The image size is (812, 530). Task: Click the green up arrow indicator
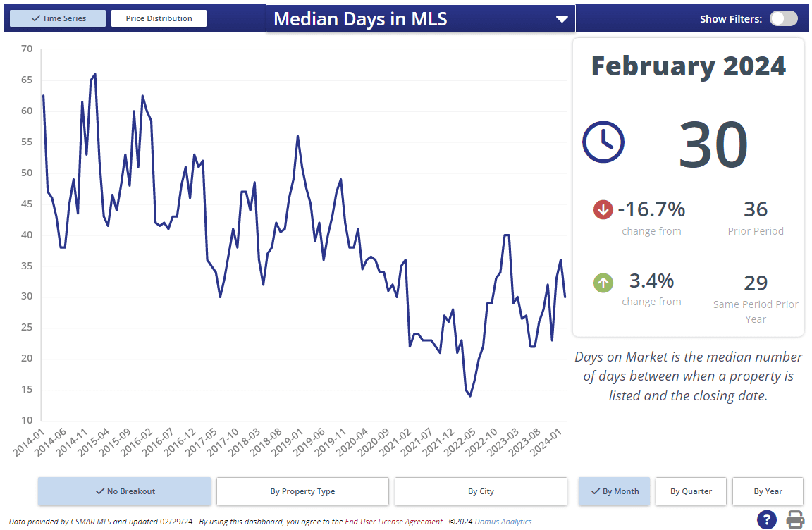pyautogui.click(x=603, y=283)
